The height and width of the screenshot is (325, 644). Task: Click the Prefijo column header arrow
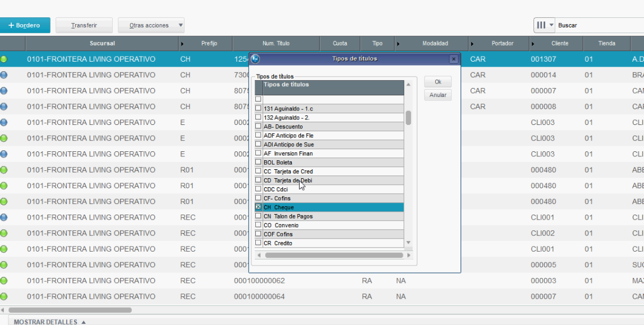tap(182, 44)
